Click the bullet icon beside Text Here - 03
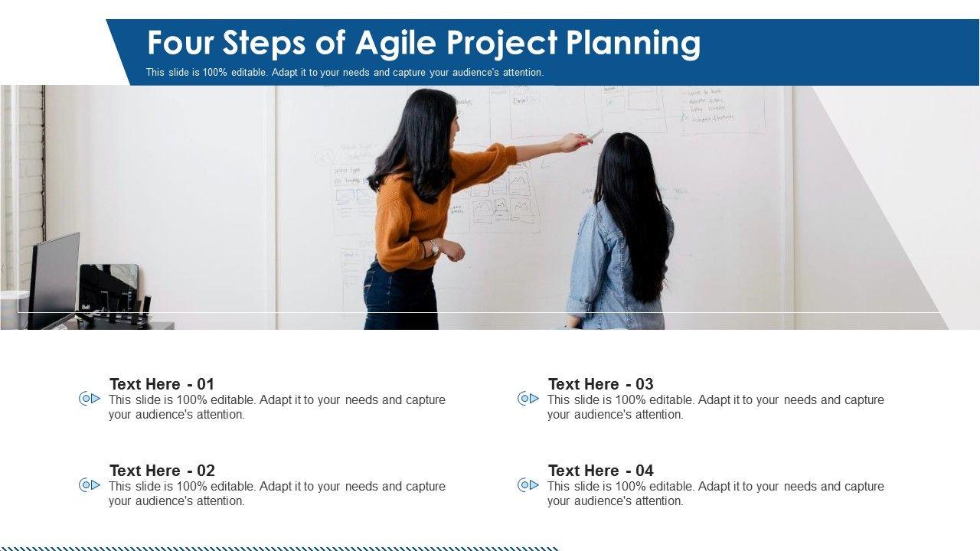980x551 pixels. tap(528, 399)
